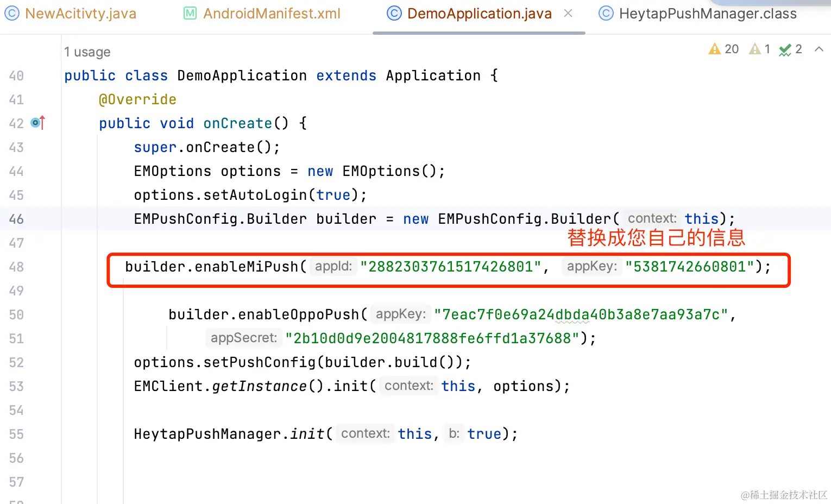
Task: Click the appId string "2882303761517426801"
Action: (x=451, y=267)
